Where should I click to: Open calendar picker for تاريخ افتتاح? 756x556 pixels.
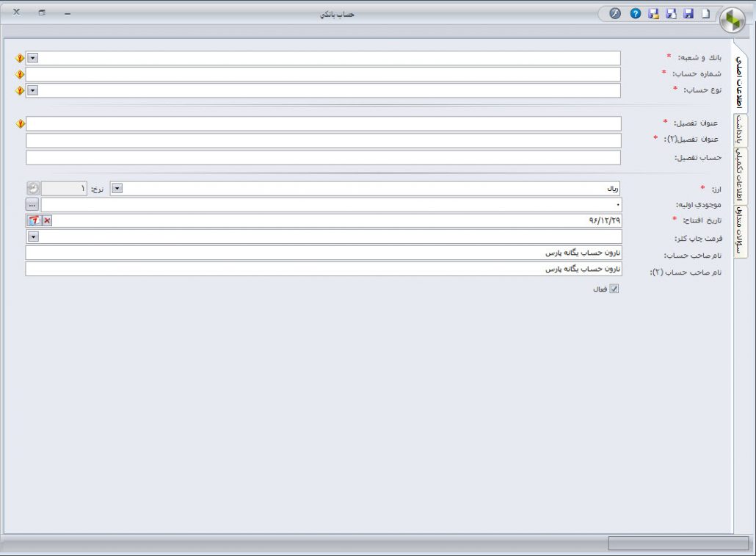coord(34,220)
